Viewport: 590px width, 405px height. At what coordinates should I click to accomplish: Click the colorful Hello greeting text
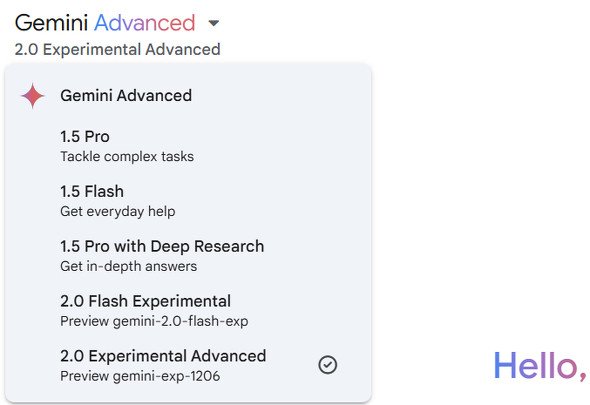540,366
